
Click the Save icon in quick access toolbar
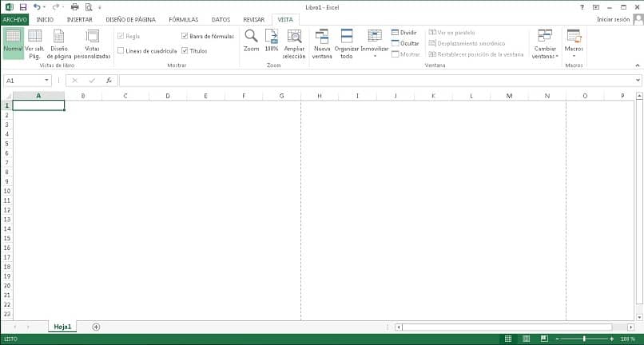[x=23, y=7]
